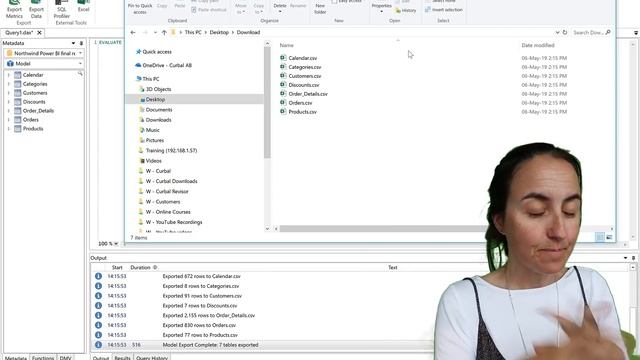Click the metadata search magnifier icon
Viewport: 640px width, 360px height.
tap(80, 73)
